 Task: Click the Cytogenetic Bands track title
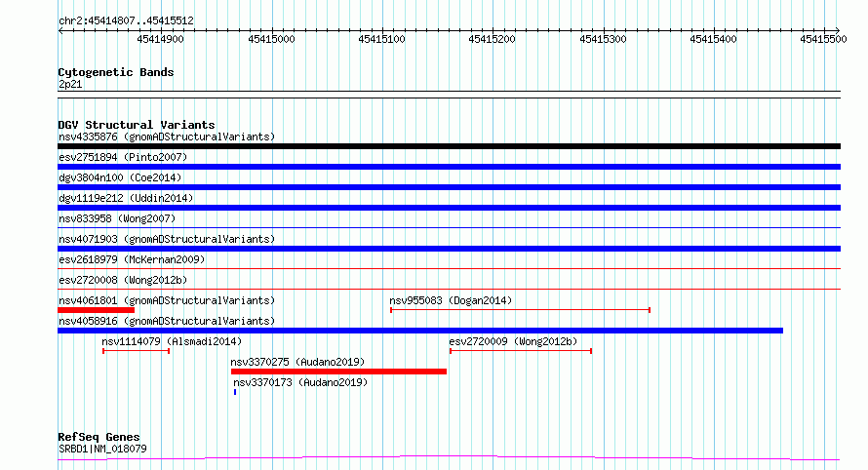click(116, 72)
